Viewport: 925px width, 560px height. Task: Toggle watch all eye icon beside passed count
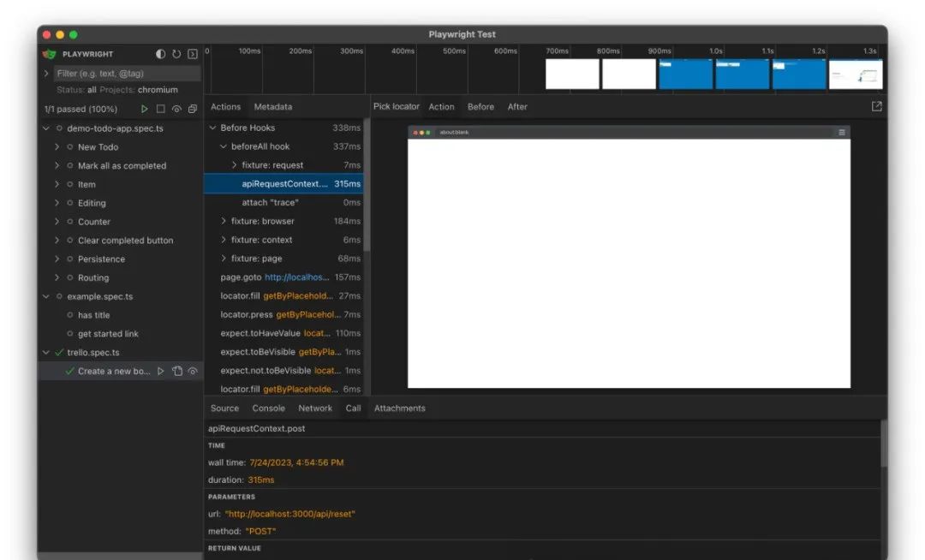176,109
